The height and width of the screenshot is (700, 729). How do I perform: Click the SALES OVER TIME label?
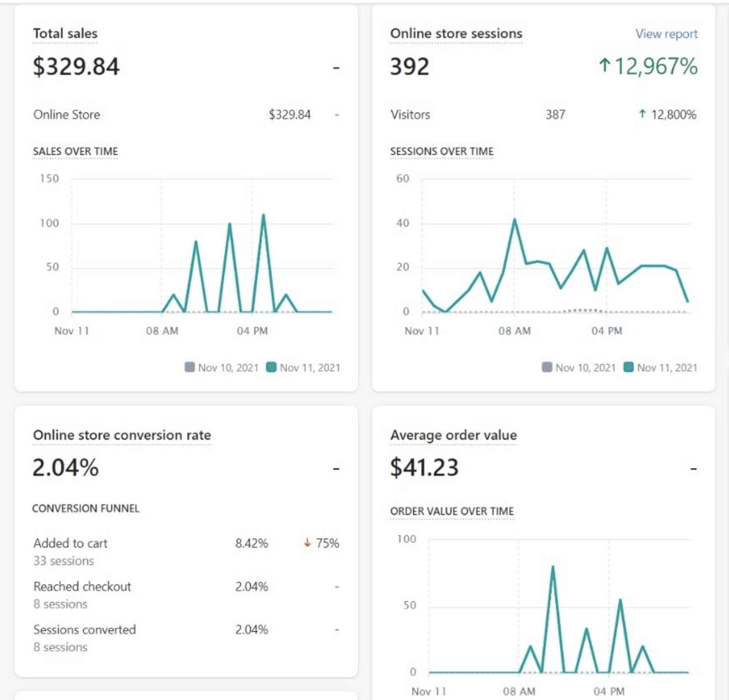(x=75, y=151)
